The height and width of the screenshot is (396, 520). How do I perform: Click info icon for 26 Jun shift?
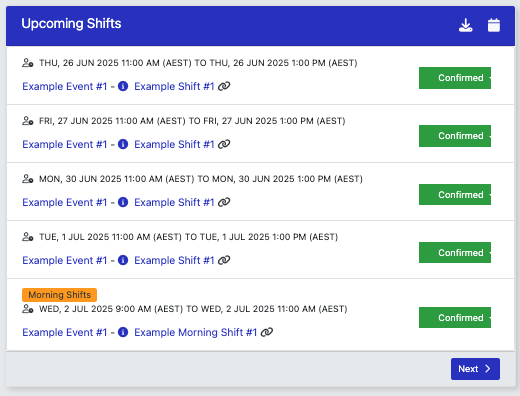pyautogui.click(x=123, y=86)
